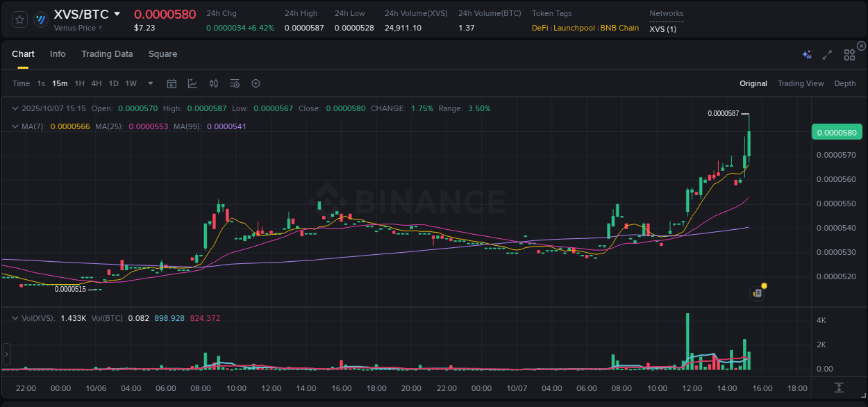The width and height of the screenshot is (868, 407).
Task: Open the XVS/BTC pair selector dropdown
Action: click(116, 13)
